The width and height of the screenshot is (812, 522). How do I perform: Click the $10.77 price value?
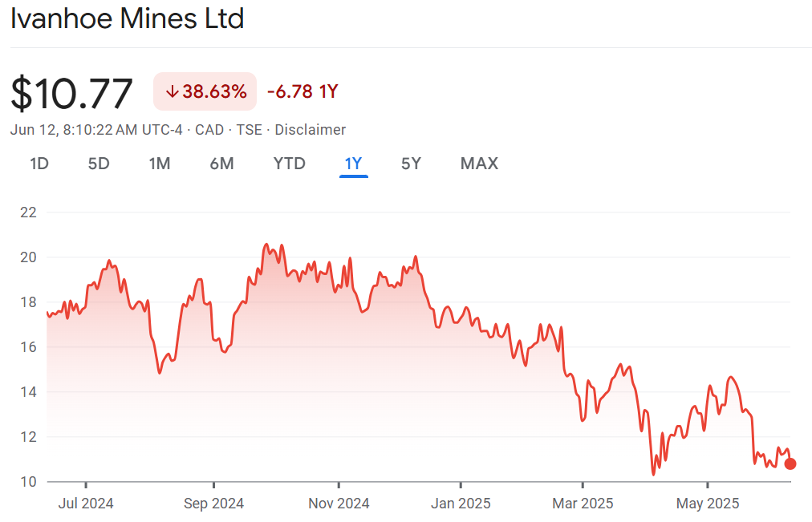(x=72, y=93)
